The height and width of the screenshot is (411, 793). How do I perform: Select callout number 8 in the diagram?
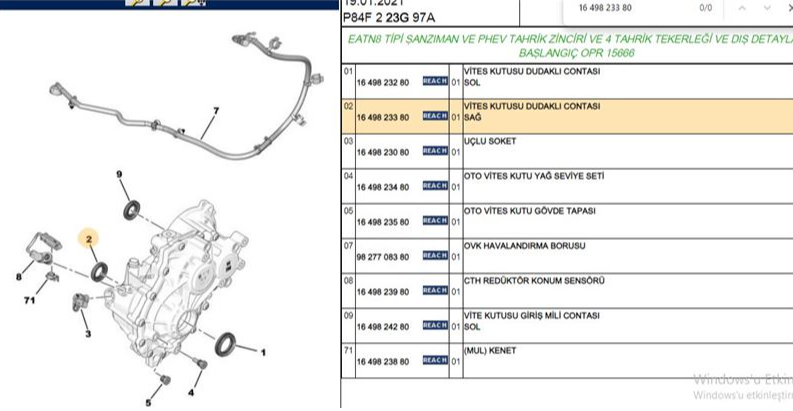click(x=19, y=277)
